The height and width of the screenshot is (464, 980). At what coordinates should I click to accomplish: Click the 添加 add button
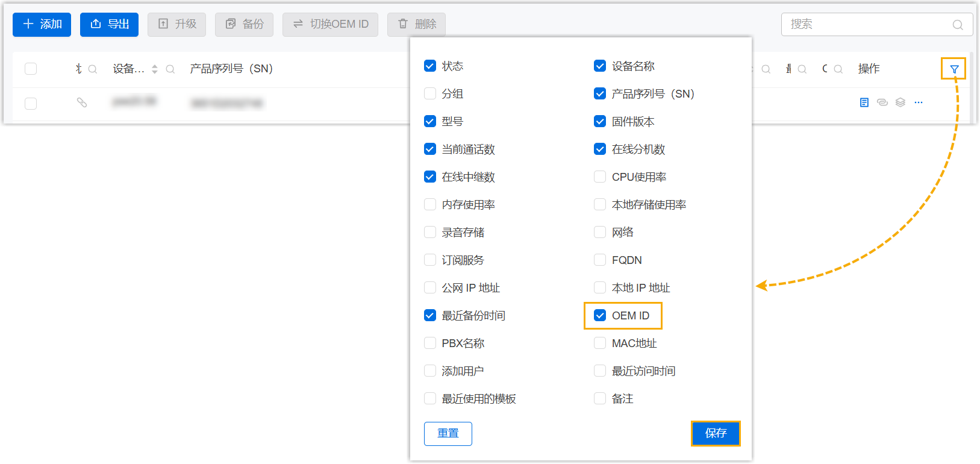(x=42, y=24)
